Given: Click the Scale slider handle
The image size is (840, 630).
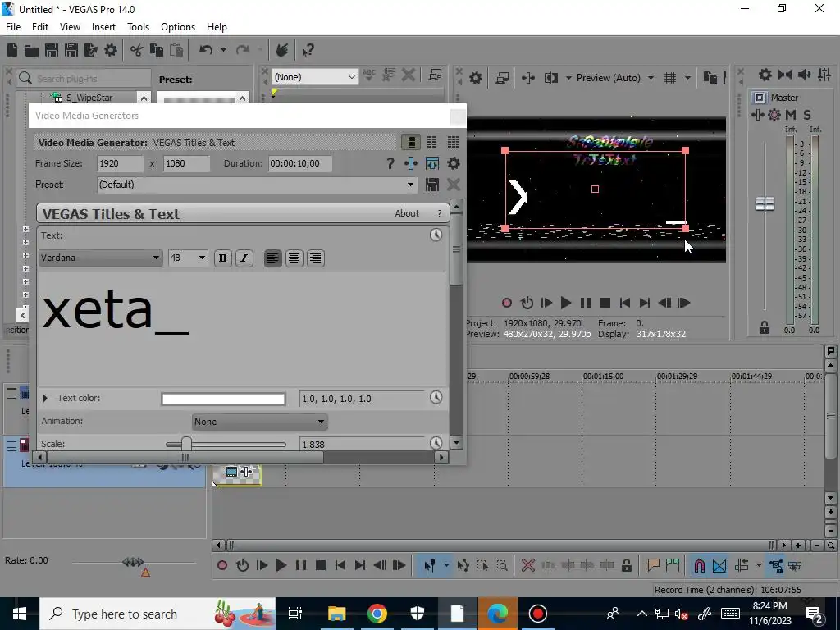Looking at the screenshot, I should tap(186, 444).
